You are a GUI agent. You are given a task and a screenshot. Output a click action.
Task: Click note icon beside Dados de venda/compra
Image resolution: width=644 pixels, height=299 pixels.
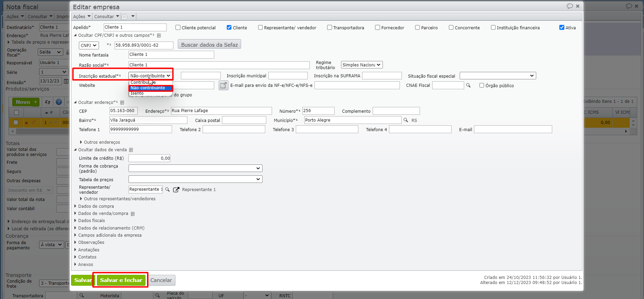pos(133,214)
